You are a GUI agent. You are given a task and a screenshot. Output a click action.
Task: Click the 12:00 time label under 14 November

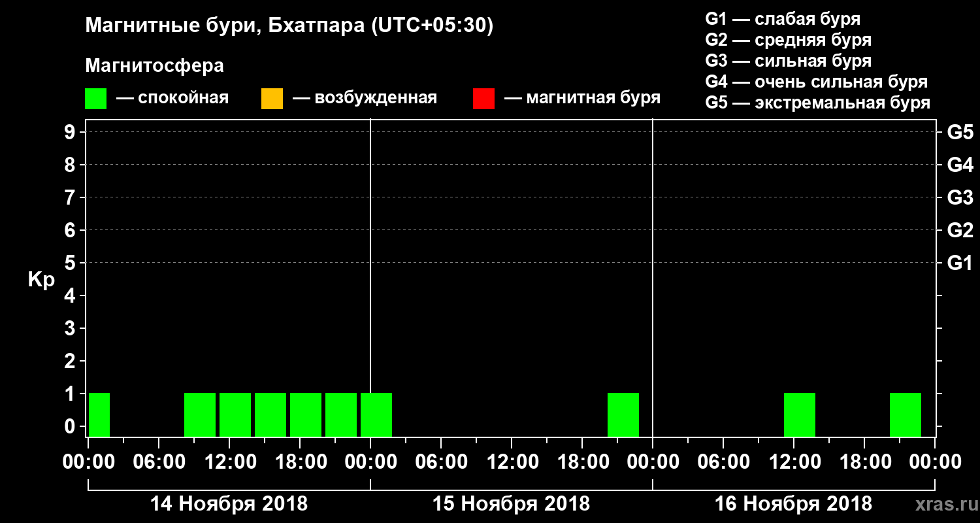coord(229,462)
